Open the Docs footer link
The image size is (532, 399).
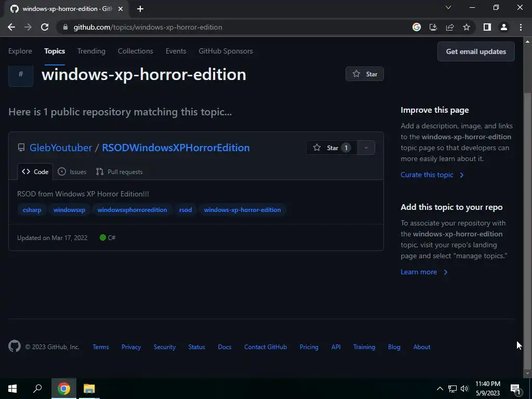(224, 347)
